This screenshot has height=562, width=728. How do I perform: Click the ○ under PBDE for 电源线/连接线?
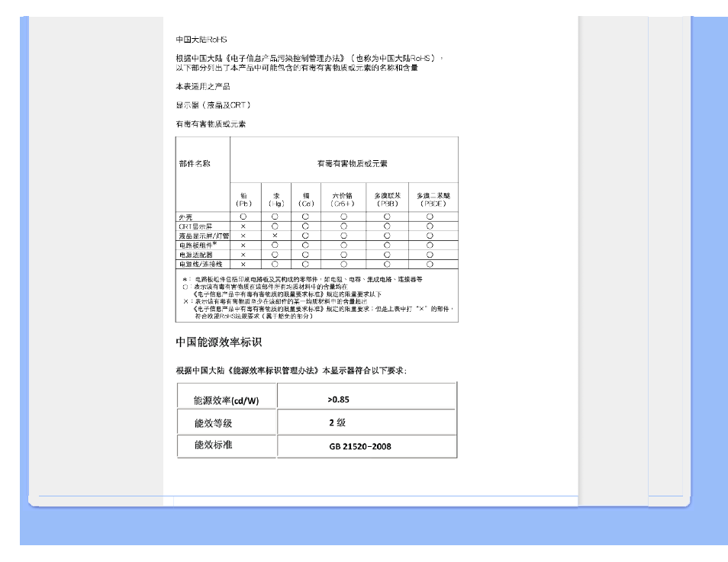pos(430,264)
